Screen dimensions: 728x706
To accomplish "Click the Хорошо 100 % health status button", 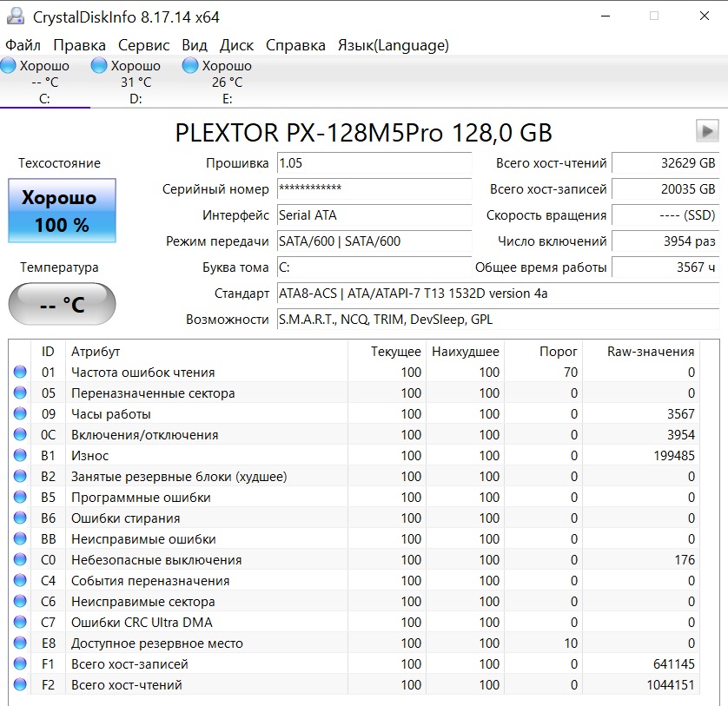I will coord(62,211).
